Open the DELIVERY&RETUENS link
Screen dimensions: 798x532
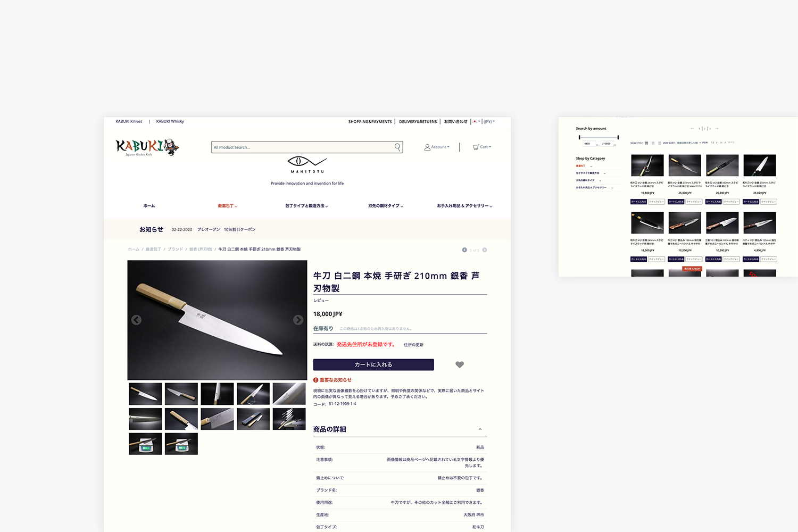pos(418,121)
